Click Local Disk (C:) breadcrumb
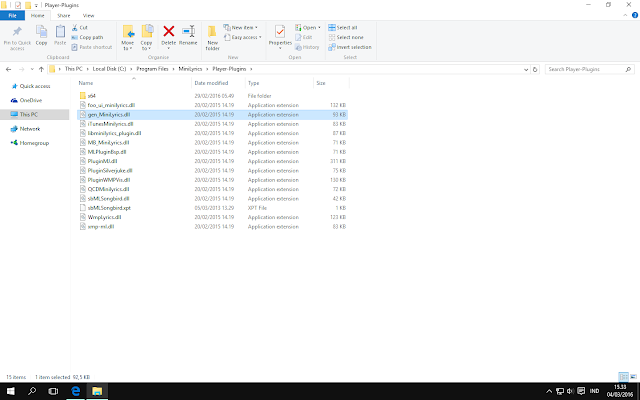The height and width of the screenshot is (400, 640). [109, 69]
